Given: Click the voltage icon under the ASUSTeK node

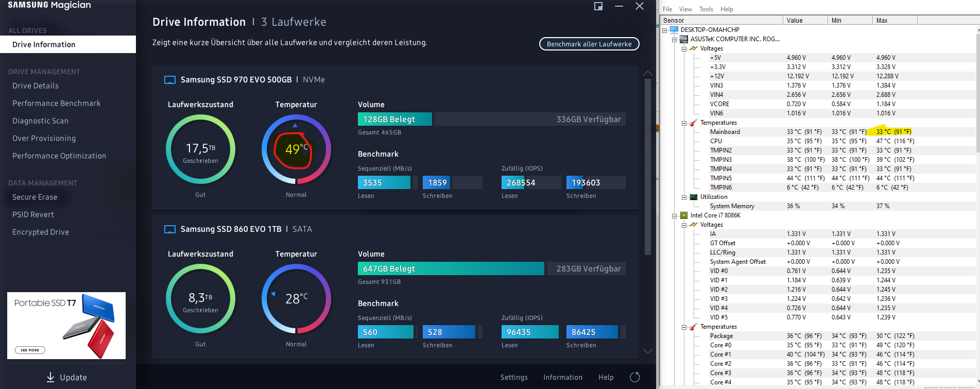Looking at the screenshot, I should [694, 48].
